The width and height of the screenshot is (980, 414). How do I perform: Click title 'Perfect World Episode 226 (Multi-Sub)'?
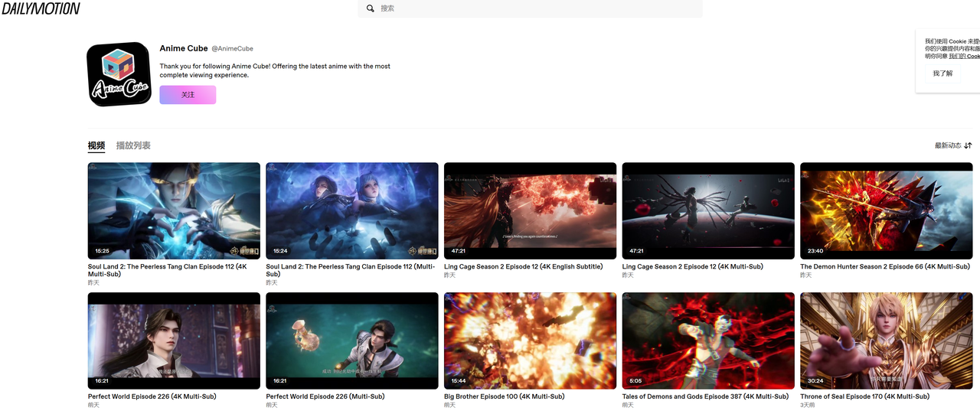325,396
